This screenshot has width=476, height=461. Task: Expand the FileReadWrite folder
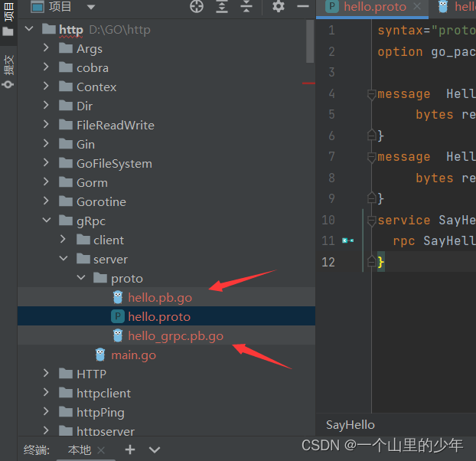(46, 124)
